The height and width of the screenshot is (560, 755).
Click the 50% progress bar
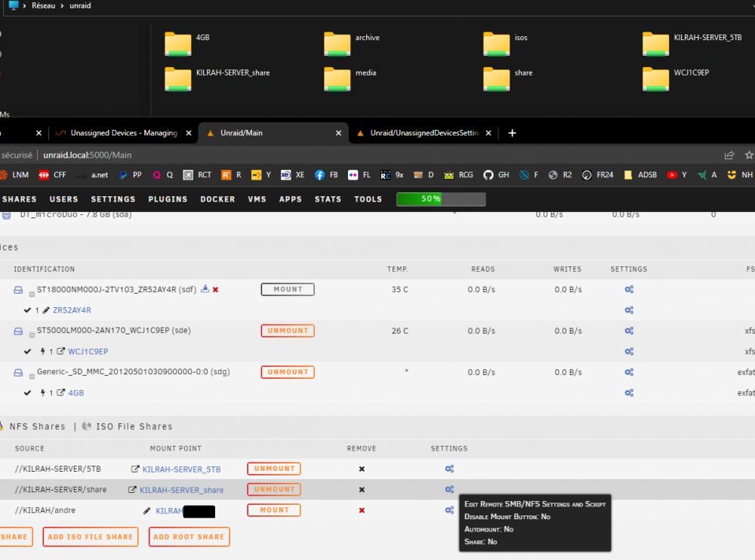[441, 198]
